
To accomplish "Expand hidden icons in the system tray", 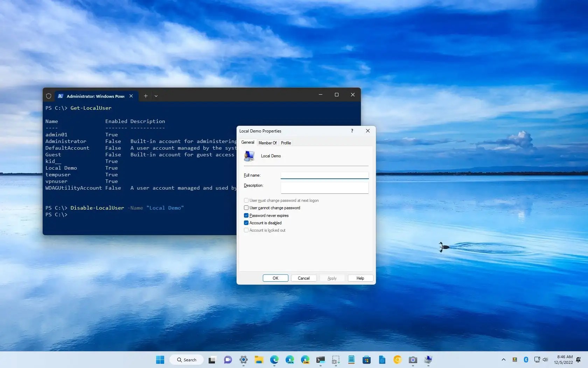I will tap(503, 360).
